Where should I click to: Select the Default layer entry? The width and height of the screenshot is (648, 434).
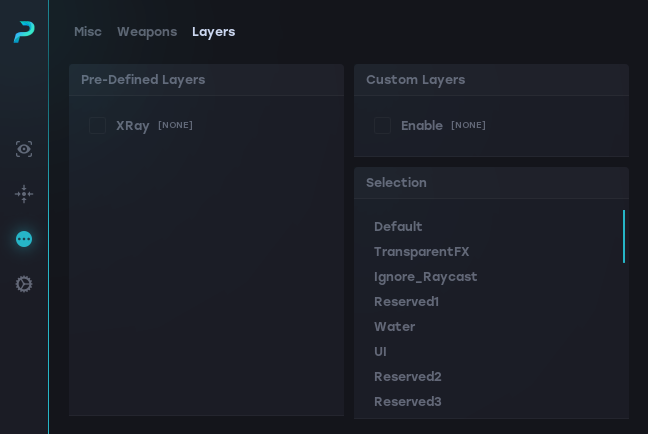point(398,227)
